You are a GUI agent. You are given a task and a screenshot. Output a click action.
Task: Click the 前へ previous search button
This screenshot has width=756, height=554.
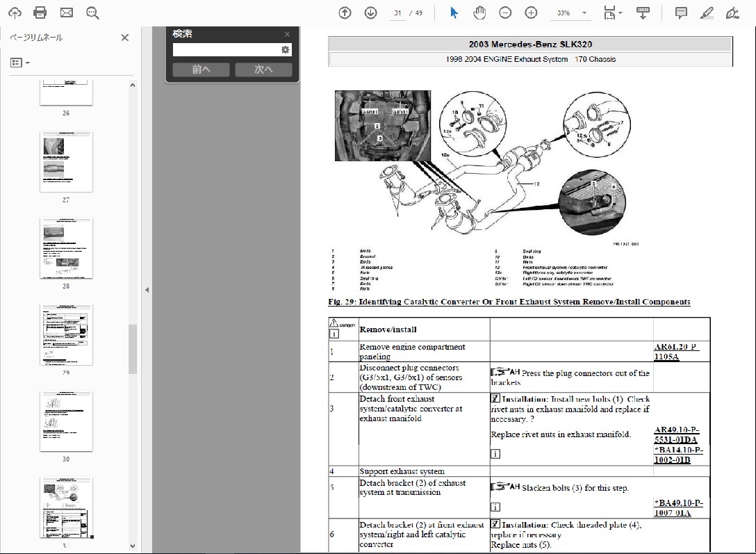(x=201, y=70)
